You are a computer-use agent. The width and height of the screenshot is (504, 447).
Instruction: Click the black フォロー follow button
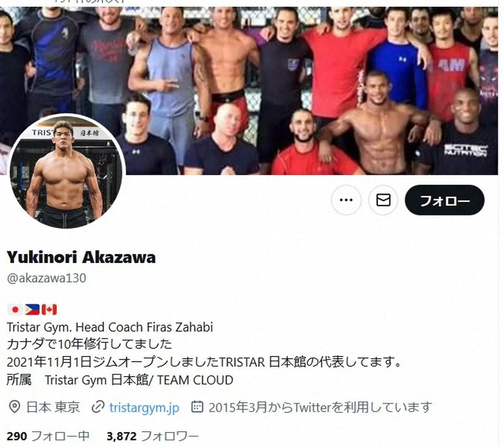(x=445, y=200)
